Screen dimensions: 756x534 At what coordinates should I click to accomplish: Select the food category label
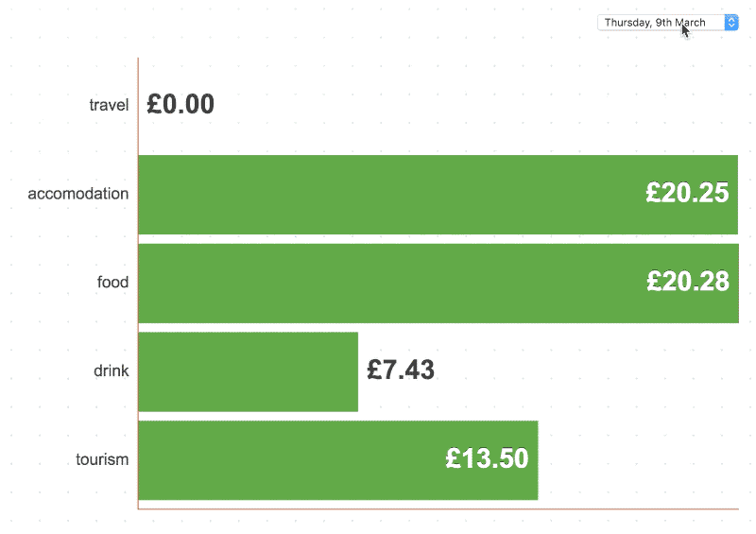[x=112, y=283]
